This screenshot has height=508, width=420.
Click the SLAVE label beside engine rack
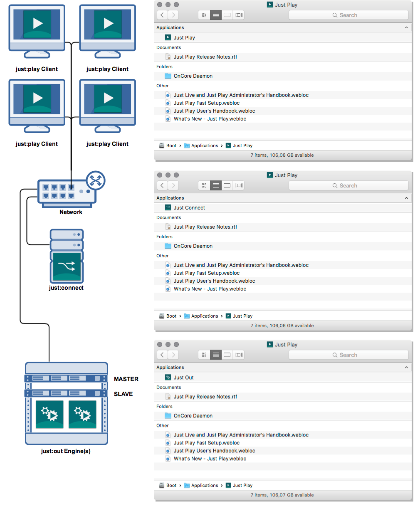(x=123, y=394)
